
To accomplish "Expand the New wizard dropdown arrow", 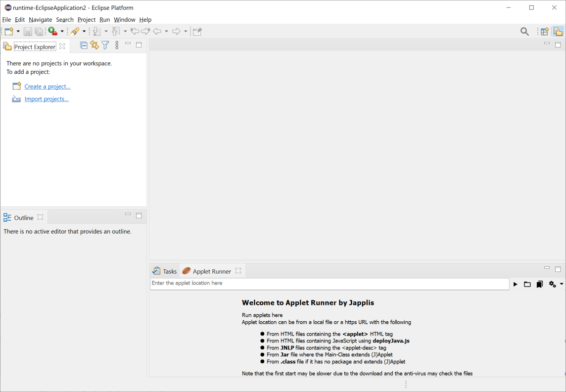I will pyautogui.click(x=18, y=31).
